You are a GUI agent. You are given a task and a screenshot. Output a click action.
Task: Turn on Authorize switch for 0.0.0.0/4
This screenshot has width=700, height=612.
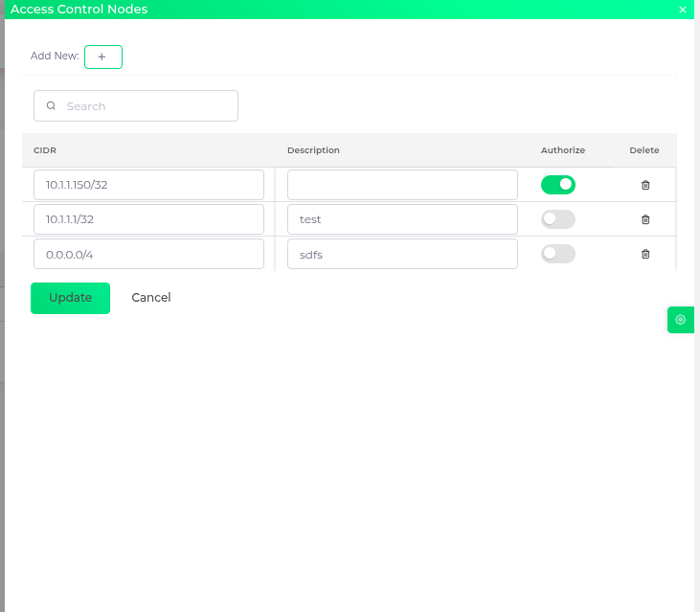557,254
